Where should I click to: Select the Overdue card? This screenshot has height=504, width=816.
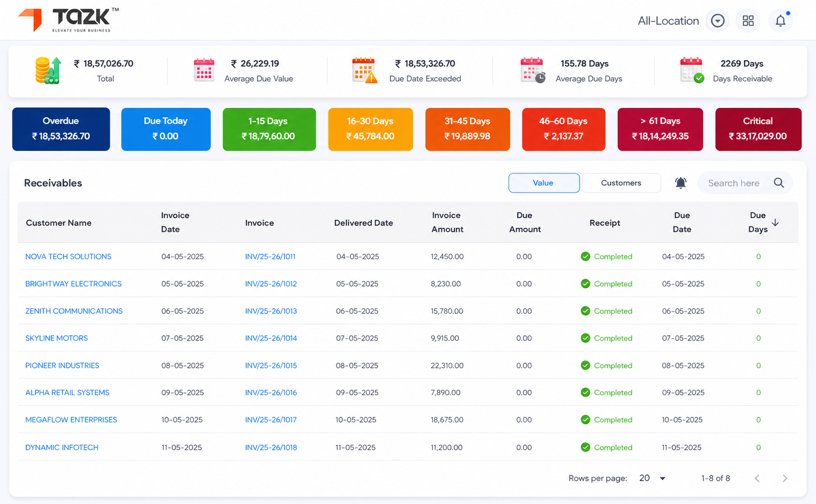61,129
